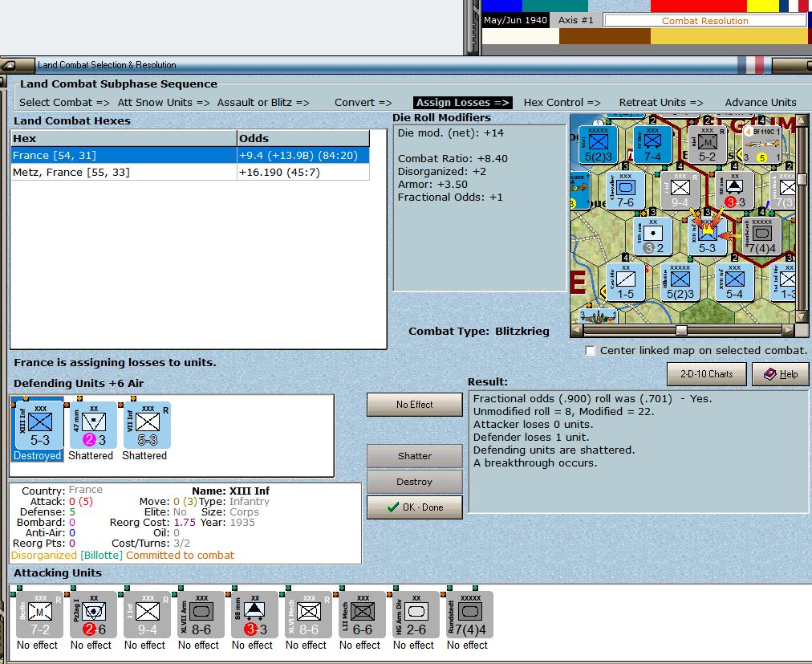The image size is (812, 664).
Task: Click the Shatter button
Action: (x=414, y=456)
